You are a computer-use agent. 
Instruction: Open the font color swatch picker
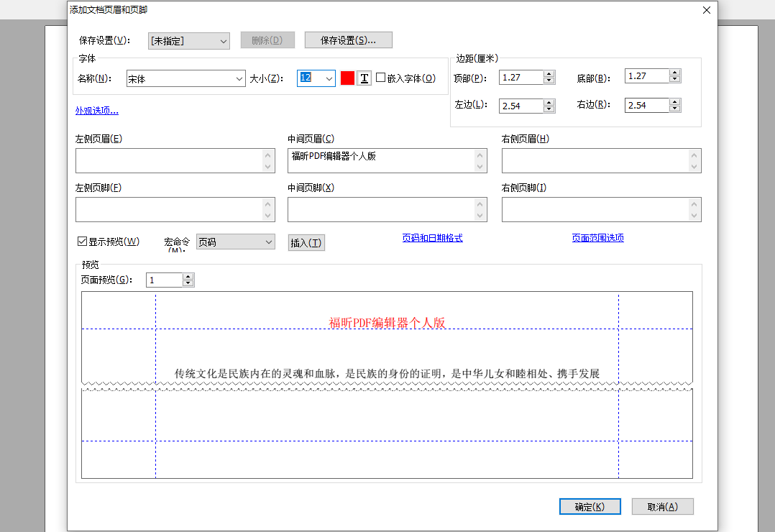(348, 78)
